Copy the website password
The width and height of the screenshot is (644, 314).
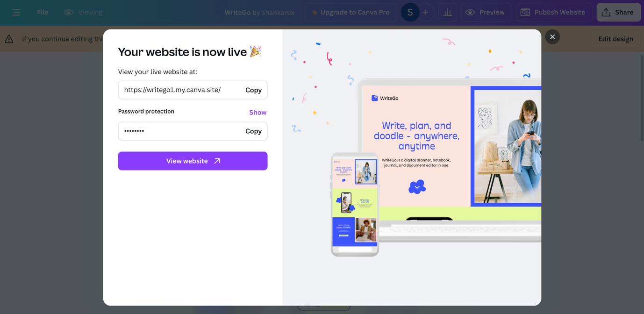pos(253,131)
